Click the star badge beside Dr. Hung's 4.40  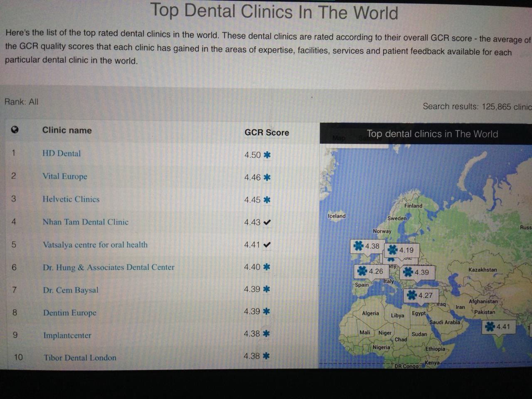267,267
